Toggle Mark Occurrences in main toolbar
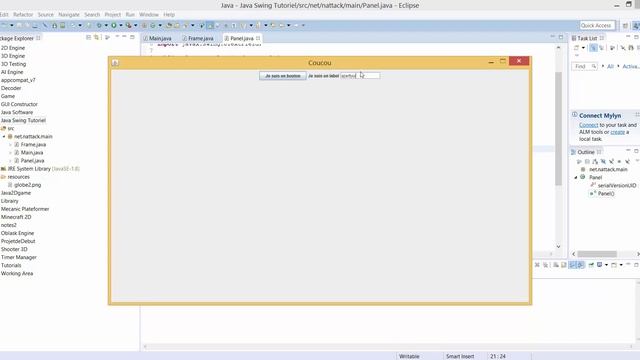 pos(210,25)
